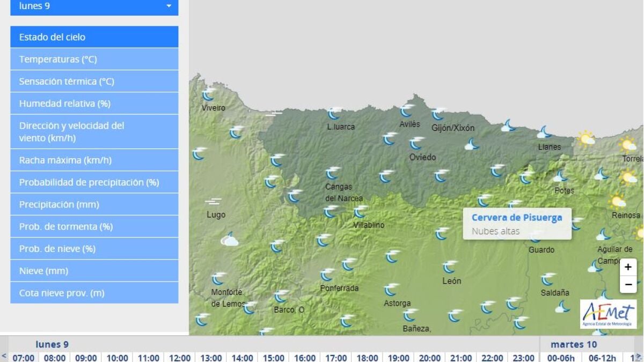Click the weather icon above Oviedo

[x=416, y=143]
